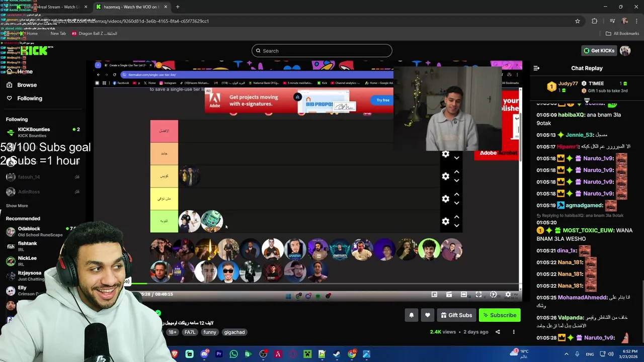Click the Gift Subs button

pyautogui.click(x=456, y=315)
